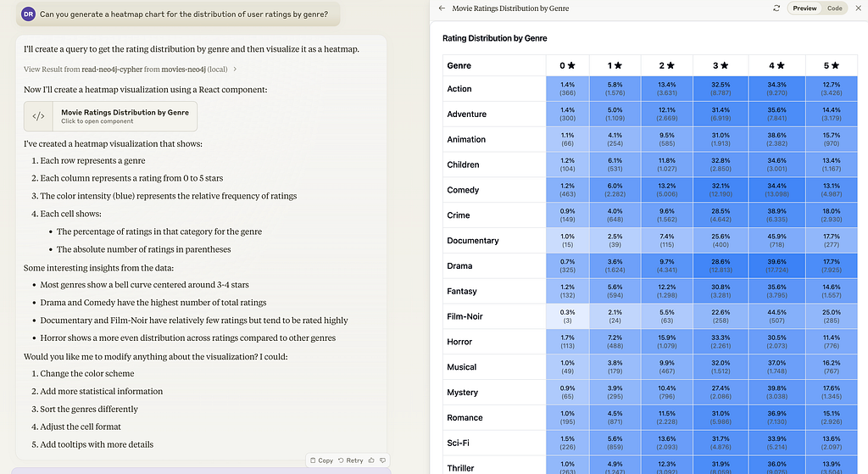The width and height of the screenshot is (868, 474).
Task: Click the back arrow in artifact panel
Action: click(x=442, y=8)
